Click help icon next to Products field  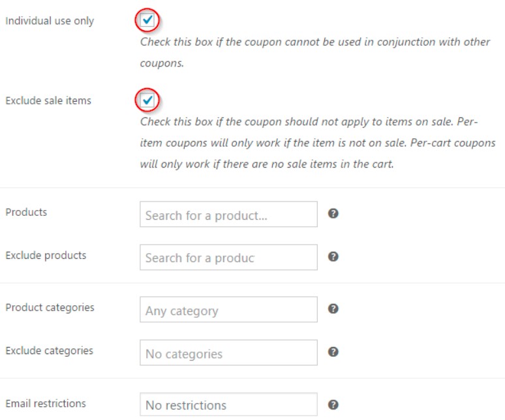click(x=333, y=213)
